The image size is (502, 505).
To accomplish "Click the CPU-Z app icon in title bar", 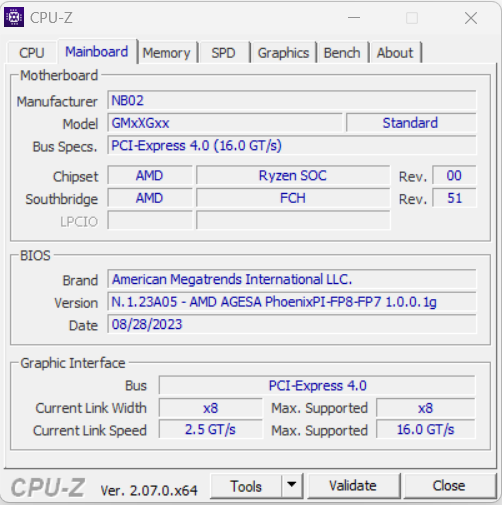I will pos(14,17).
